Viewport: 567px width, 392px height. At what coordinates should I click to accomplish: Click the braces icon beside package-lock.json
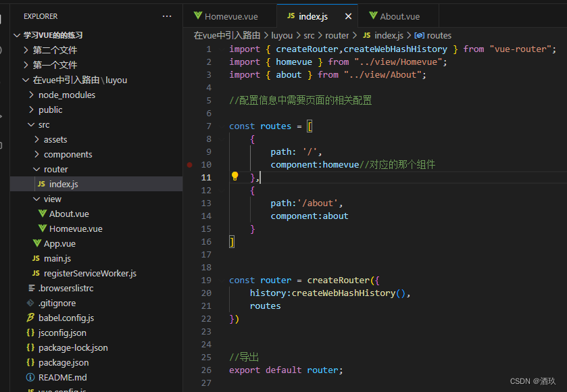[x=30, y=347]
